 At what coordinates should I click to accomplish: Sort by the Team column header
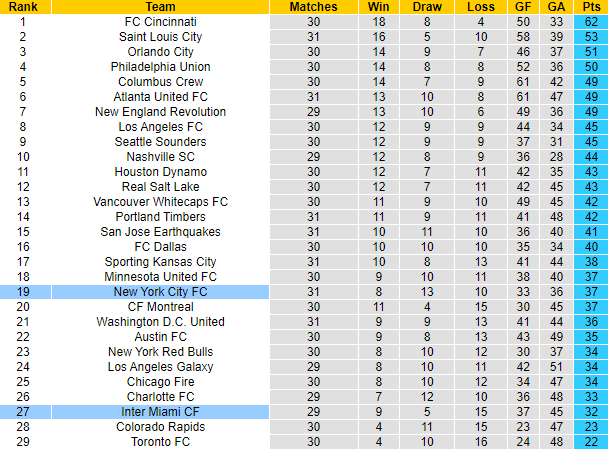click(160, 7)
